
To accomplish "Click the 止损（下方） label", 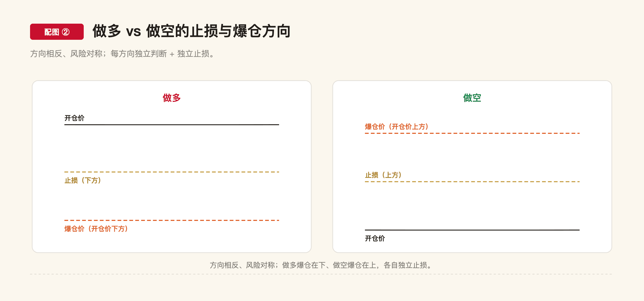I will 83,180.
